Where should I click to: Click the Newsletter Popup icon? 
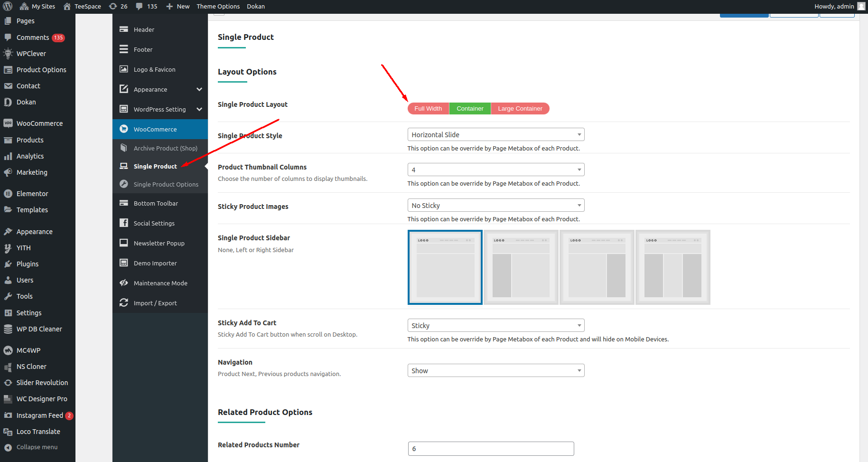click(x=124, y=243)
